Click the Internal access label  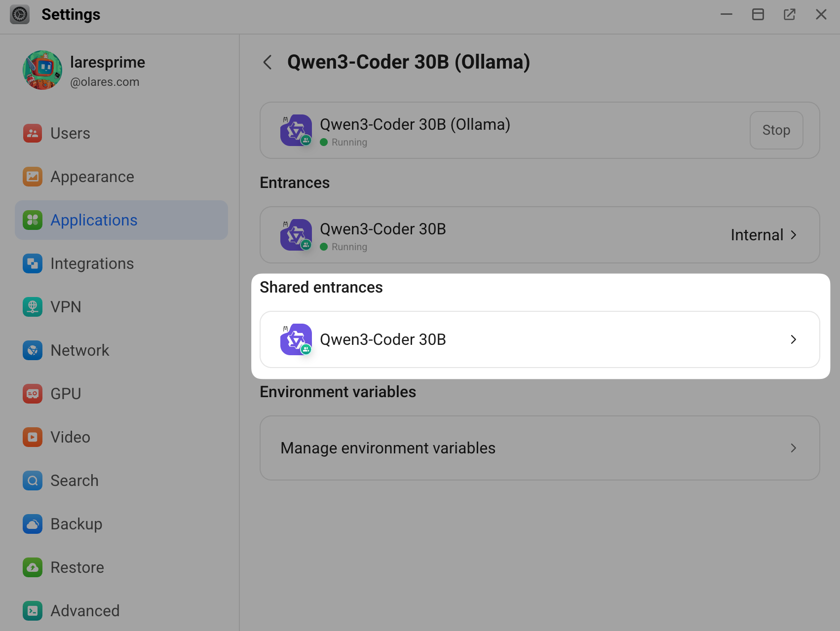pyautogui.click(x=757, y=235)
